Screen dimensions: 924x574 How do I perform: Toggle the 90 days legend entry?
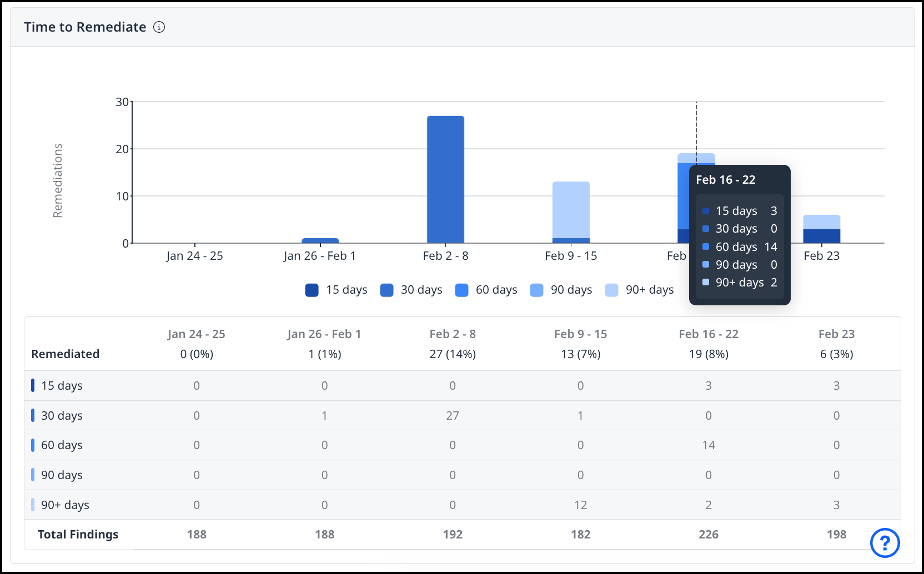tap(561, 290)
